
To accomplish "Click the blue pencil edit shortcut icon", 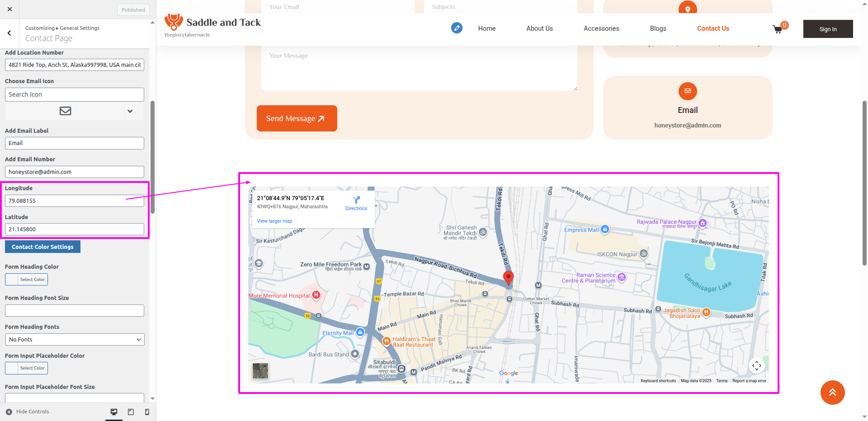I will (x=457, y=28).
